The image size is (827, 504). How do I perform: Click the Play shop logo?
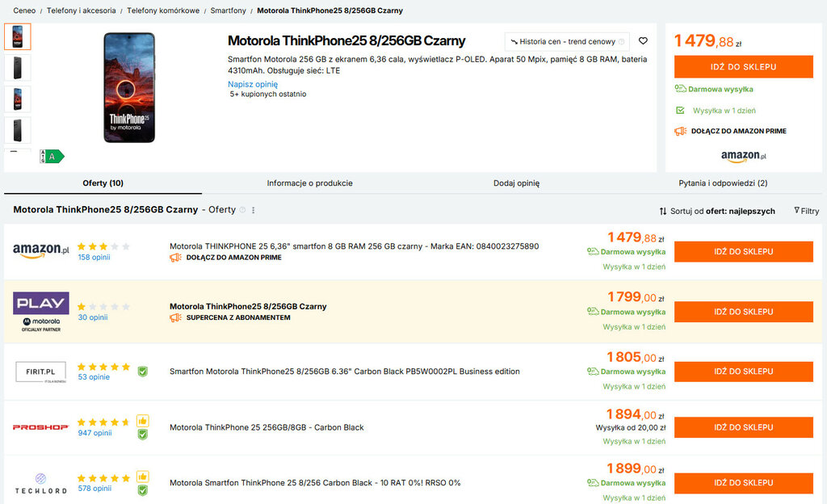click(40, 311)
